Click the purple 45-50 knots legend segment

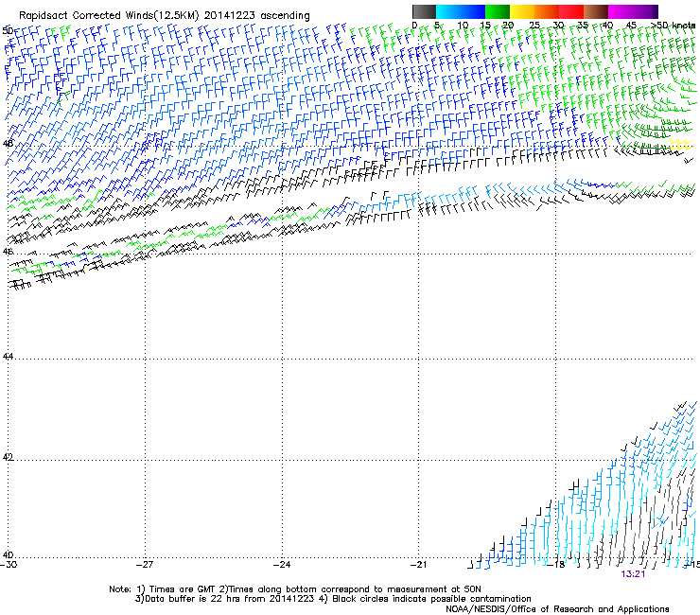[645, 11]
